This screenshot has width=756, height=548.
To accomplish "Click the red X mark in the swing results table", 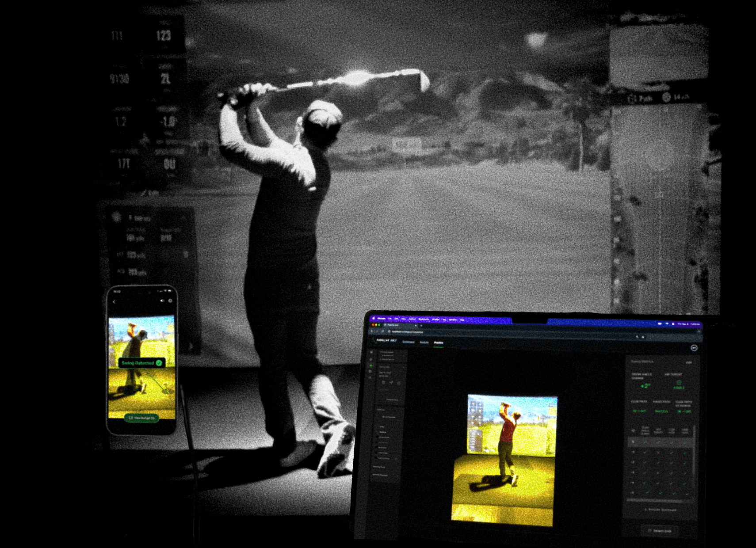I will (658, 453).
